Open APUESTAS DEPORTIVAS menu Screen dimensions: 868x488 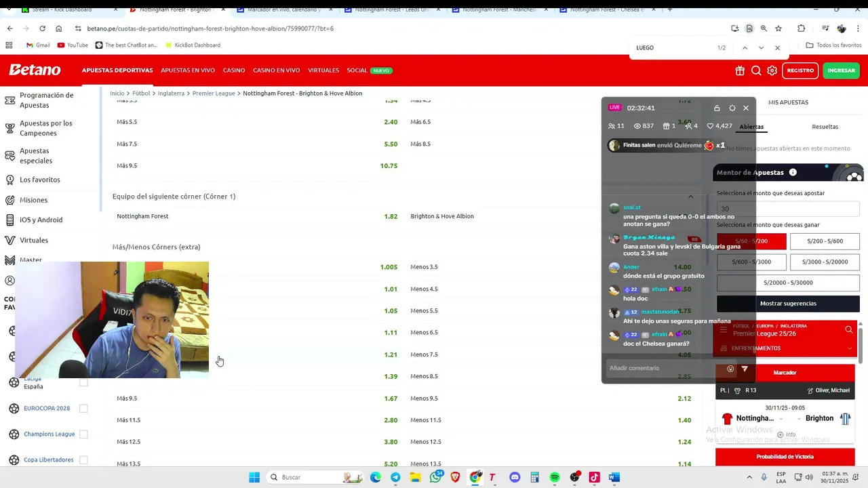(x=117, y=70)
